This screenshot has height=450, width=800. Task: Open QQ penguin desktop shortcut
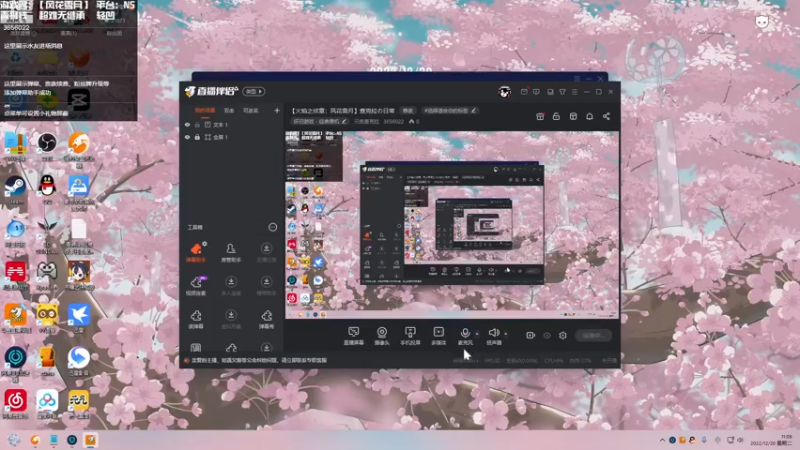tap(47, 189)
